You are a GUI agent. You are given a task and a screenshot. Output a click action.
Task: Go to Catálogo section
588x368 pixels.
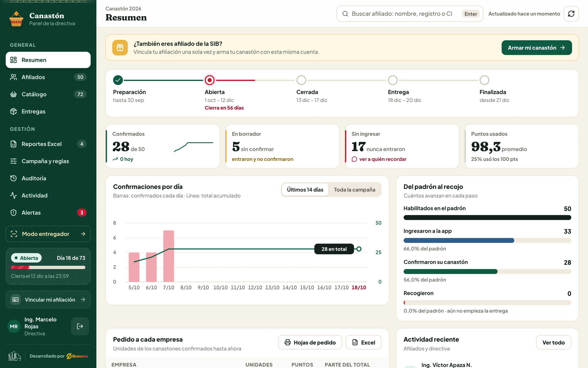coord(48,94)
